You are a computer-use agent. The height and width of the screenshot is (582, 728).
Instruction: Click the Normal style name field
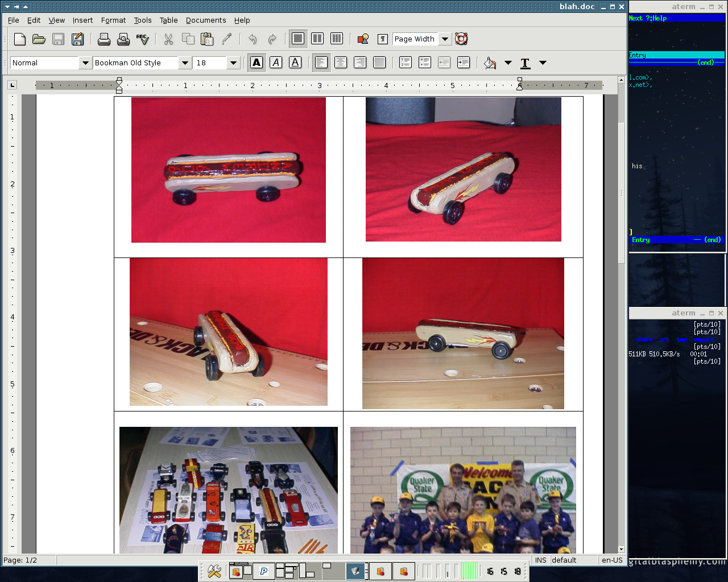(x=45, y=63)
